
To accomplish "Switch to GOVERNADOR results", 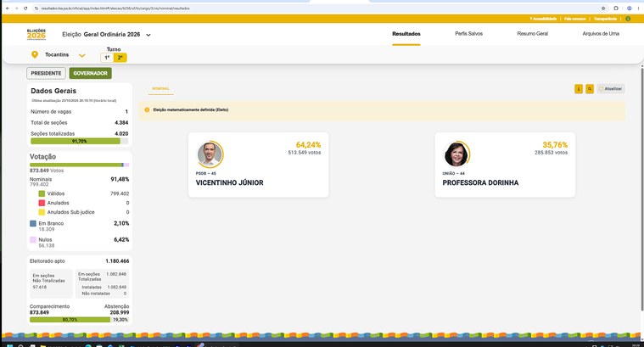I will (90, 73).
